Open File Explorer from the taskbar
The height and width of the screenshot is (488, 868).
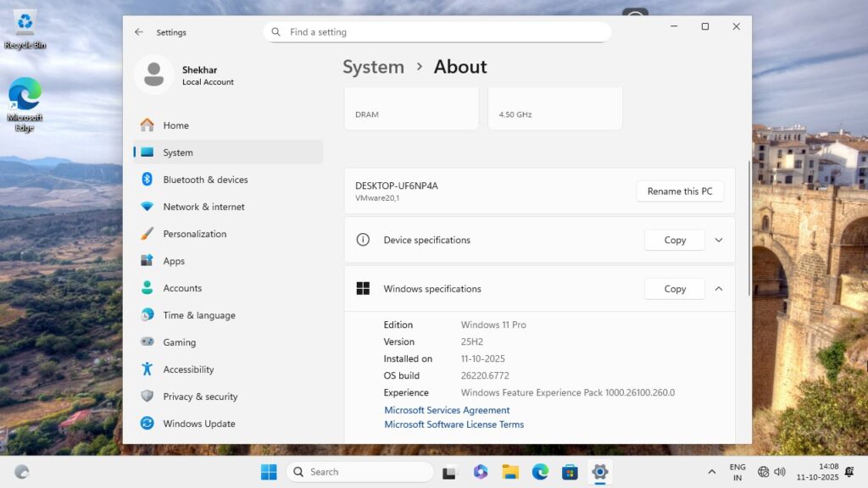510,472
